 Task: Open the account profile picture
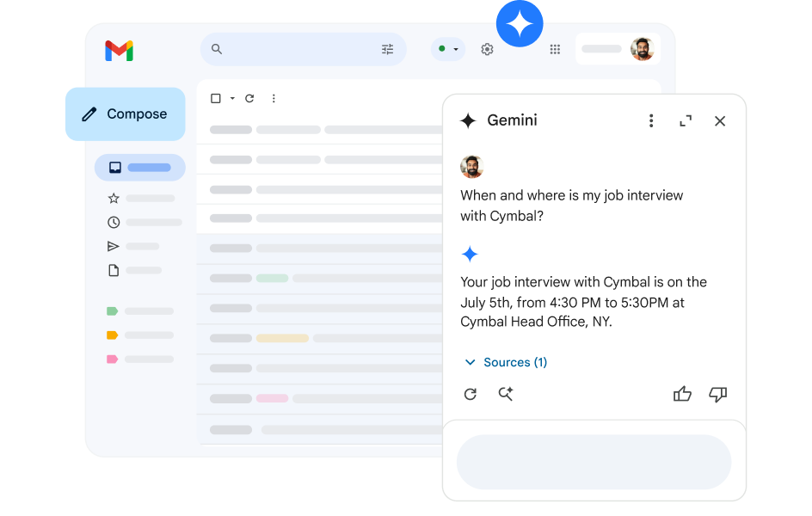[x=643, y=49]
